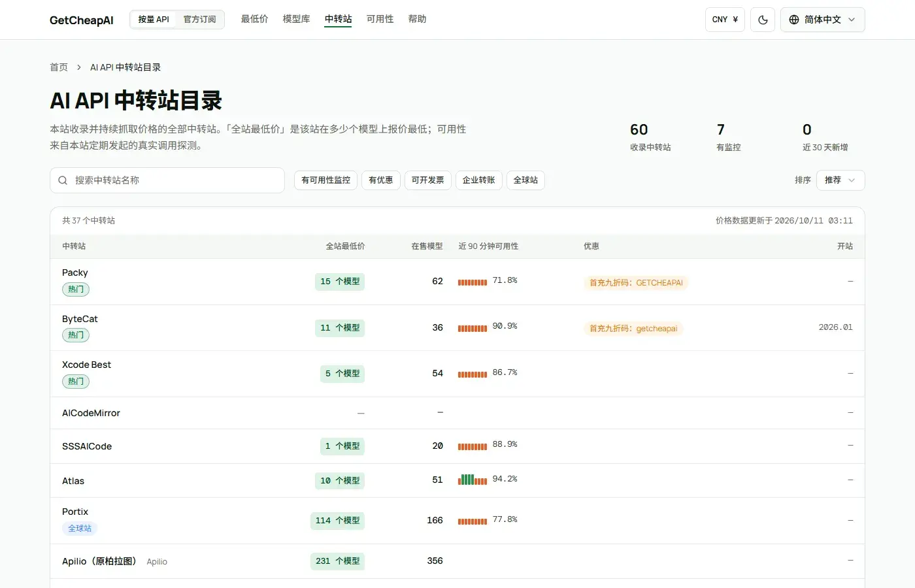Click Xcode Best availability bar chart
Screen dimensions: 915x588
[473, 374]
